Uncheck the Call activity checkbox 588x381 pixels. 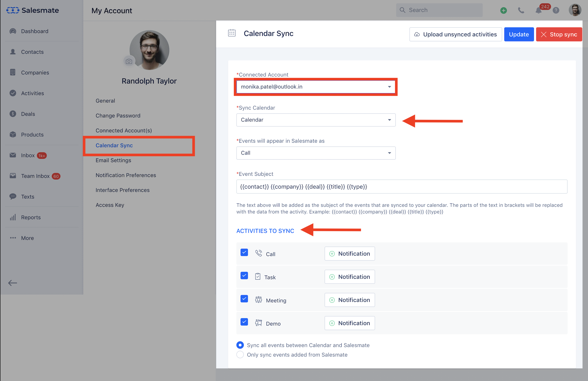pos(244,253)
